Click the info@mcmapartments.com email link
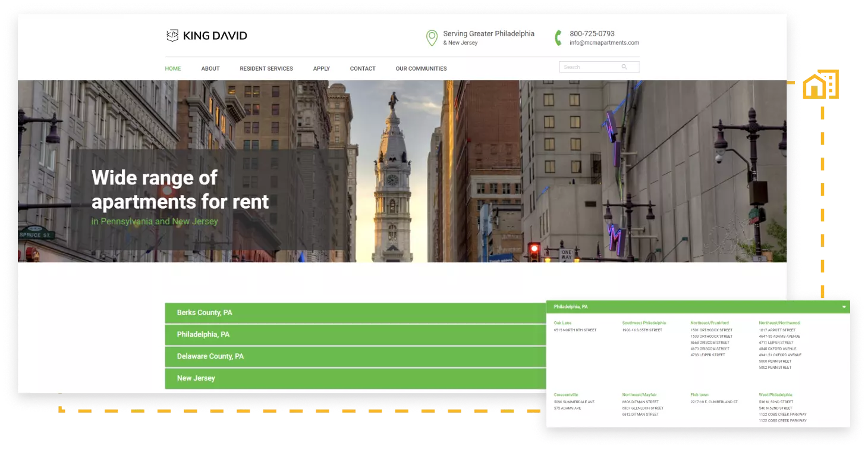This screenshot has width=868, height=449. point(604,43)
